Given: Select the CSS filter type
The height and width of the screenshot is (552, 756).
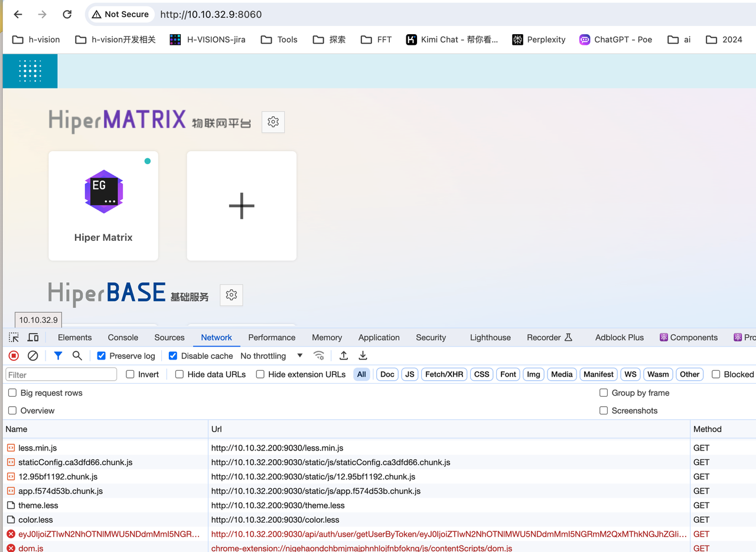Looking at the screenshot, I should 482,374.
